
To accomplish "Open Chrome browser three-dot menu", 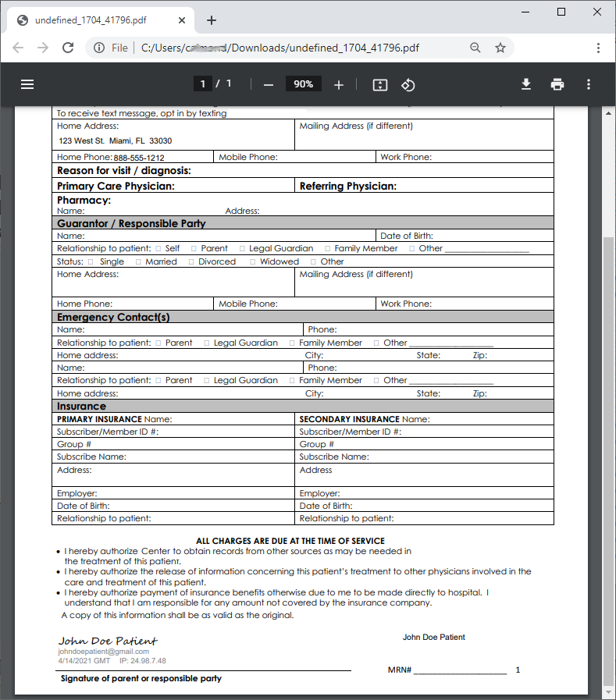I will pos(598,48).
